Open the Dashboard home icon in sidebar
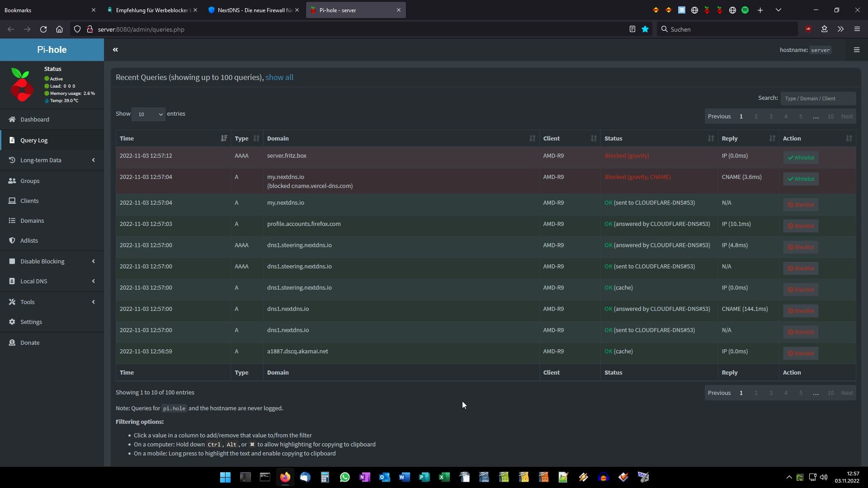Screen dimensions: 868x488 tap(12, 119)
